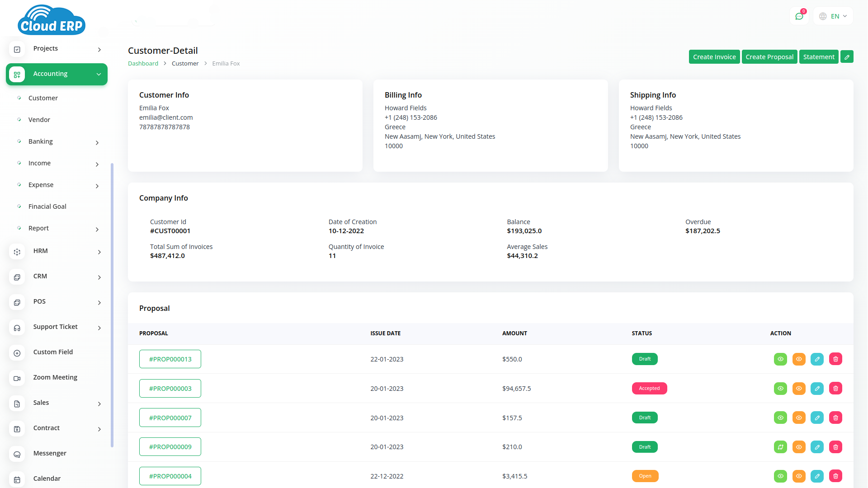Collapse the Accounting sidebar section
Screen dimensions: 868x488
tap(57, 74)
